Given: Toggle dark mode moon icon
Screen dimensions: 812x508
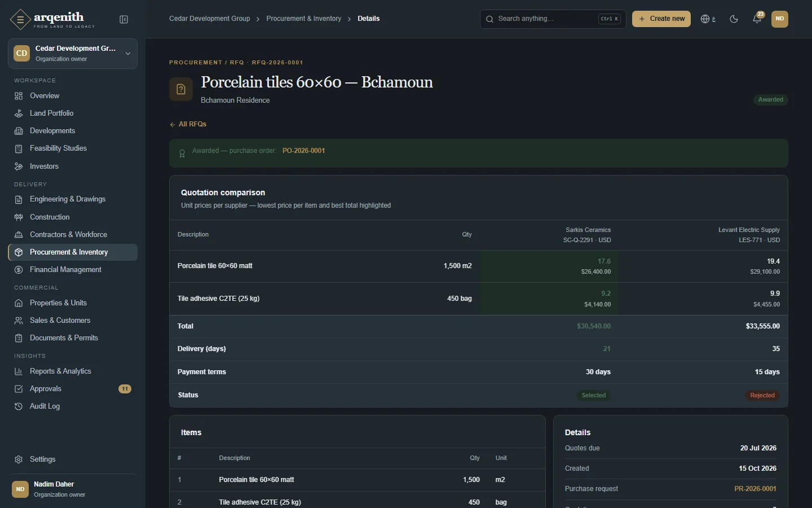Looking at the screenshot, I should [734, 19].
